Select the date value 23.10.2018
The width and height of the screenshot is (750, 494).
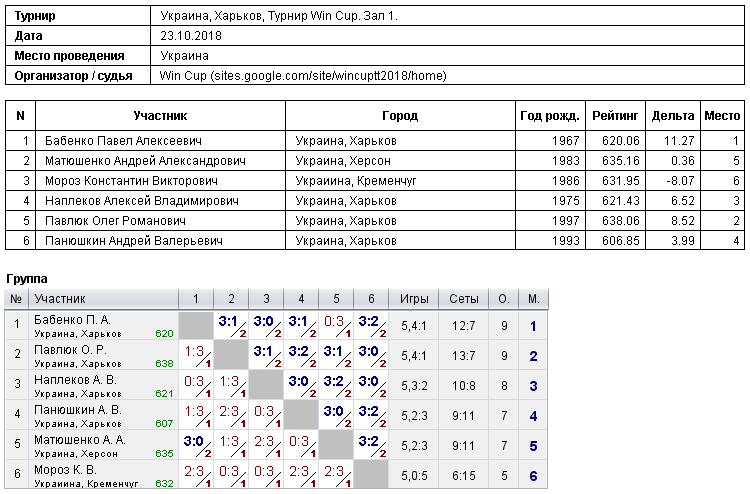[x=191, y=36]
